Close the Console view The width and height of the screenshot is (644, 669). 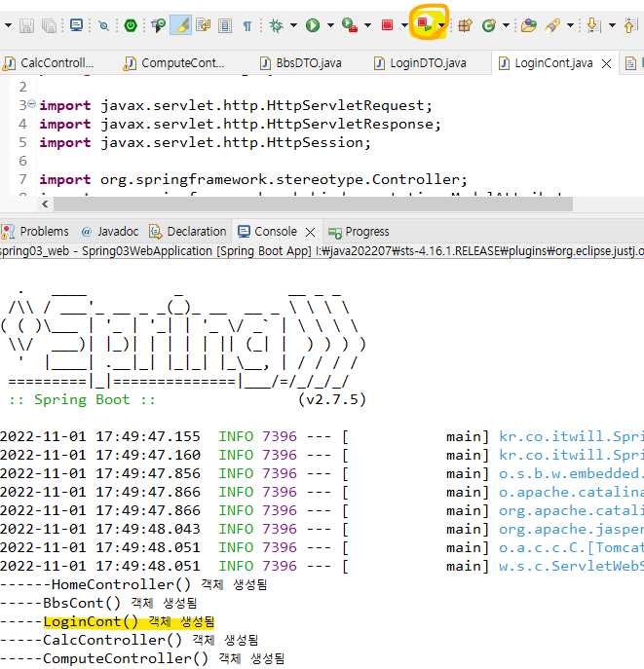coord(310,232)
